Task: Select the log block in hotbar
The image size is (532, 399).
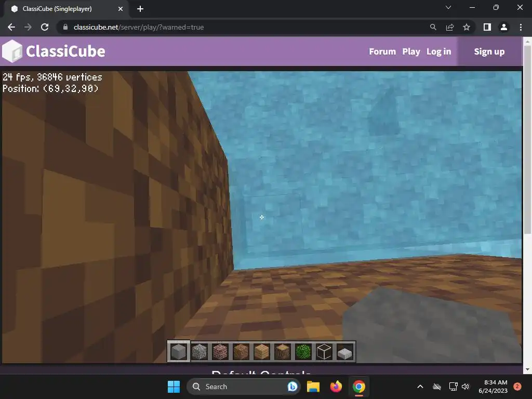Action: pos(282,352)
